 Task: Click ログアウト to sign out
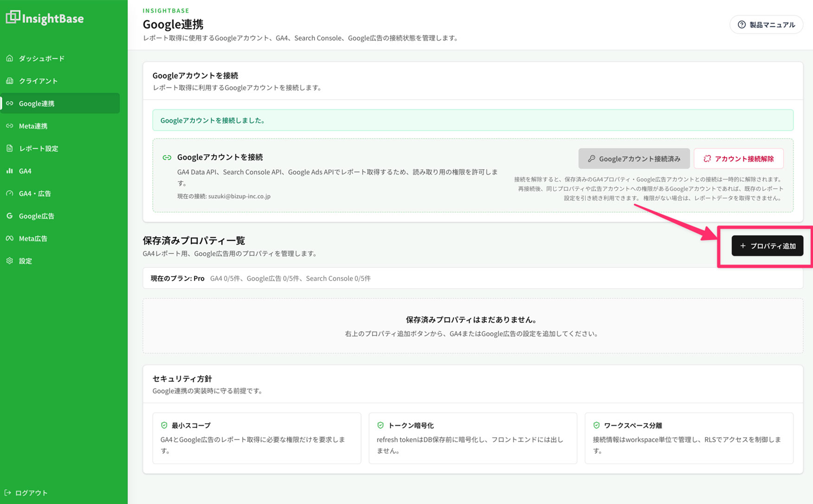coord(26,493)
